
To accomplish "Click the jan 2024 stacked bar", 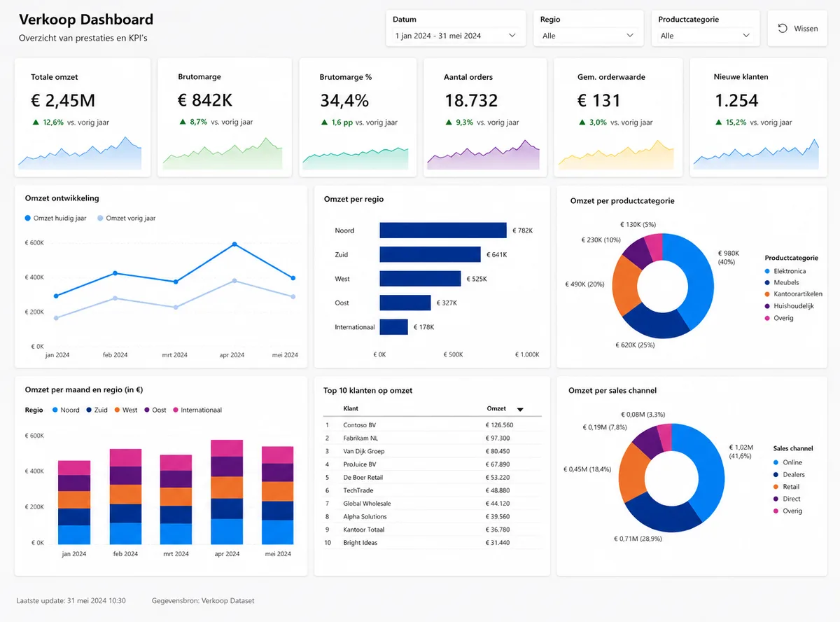I will tap(74, 502).
